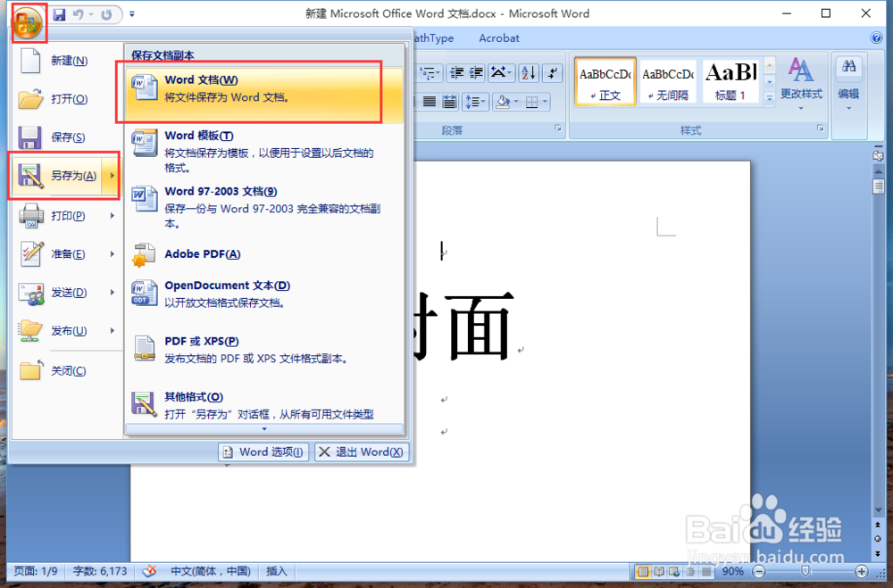Save as Word 97-2003 文档(9)
The image size is (893, 588).
coord(264,207)
